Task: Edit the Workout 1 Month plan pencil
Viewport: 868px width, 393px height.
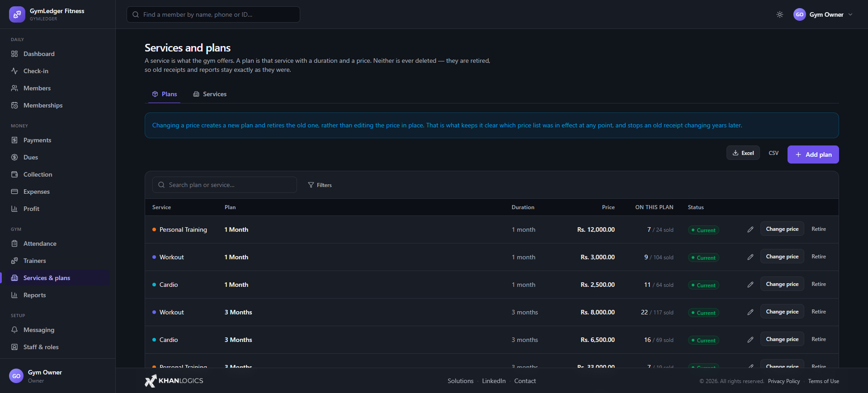Action: point(750,257)
